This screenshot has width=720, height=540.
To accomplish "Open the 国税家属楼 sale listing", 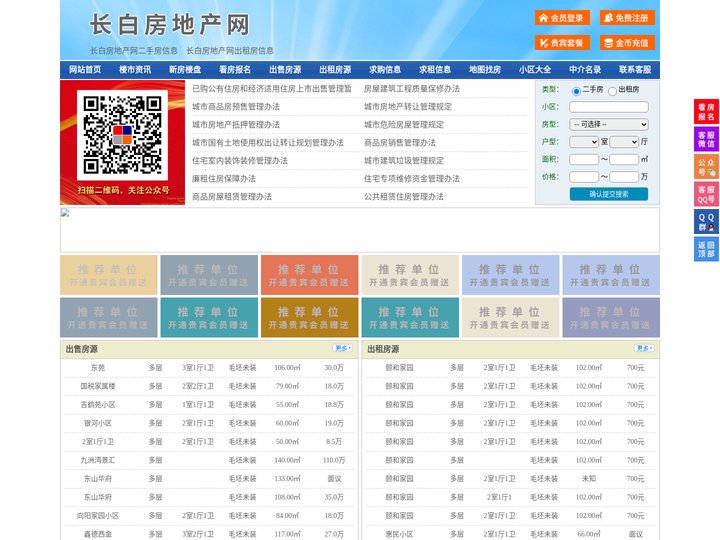I will [x=98, y=386].
